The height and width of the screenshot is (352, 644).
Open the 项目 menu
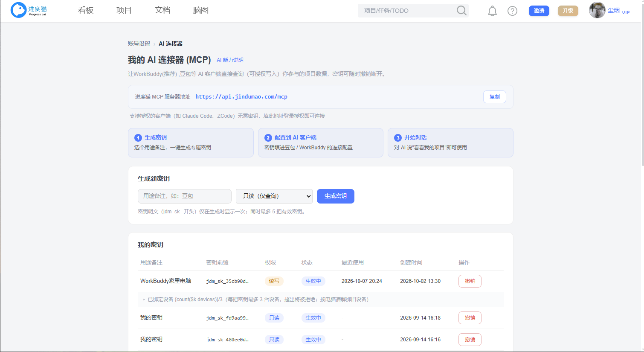(124, 10)
